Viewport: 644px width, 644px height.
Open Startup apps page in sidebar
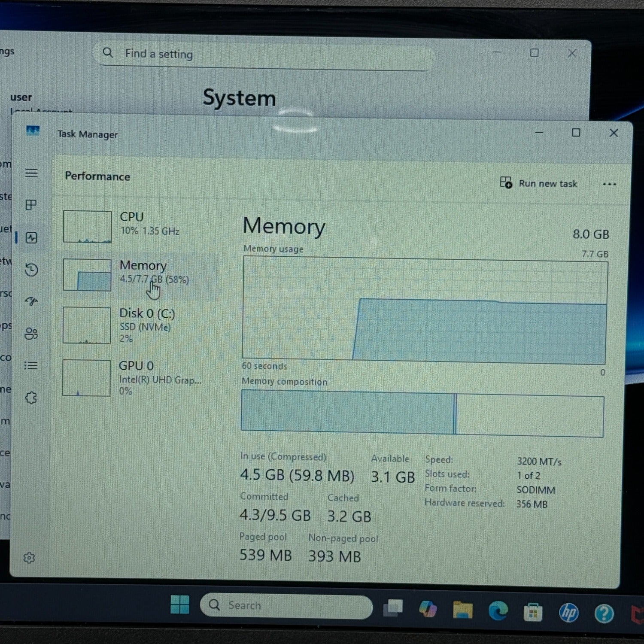(x=31, y=301)
